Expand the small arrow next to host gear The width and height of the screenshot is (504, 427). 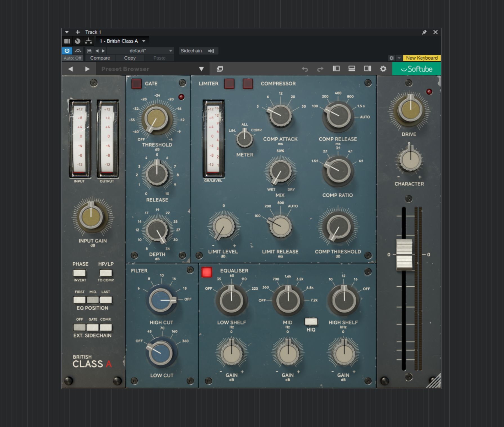point(399,58)
